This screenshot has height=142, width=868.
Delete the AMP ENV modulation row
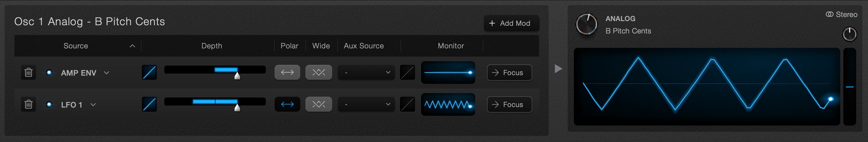coord(28,73)
